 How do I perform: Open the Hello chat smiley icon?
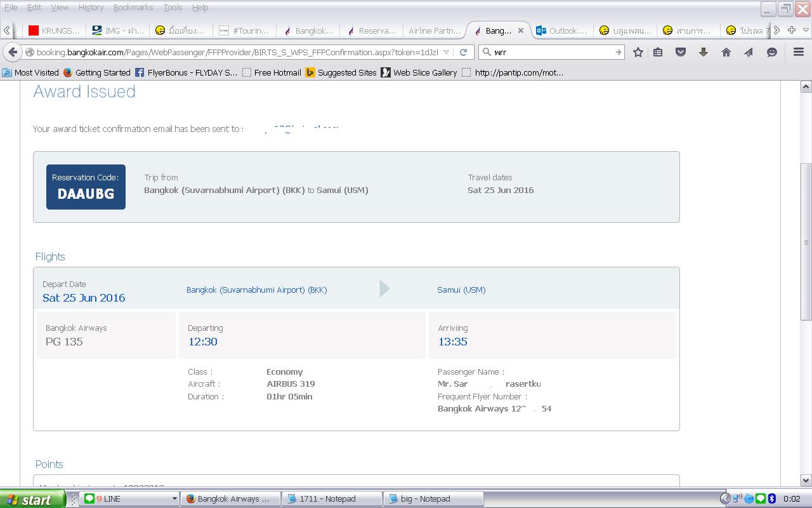click(772, 52)
